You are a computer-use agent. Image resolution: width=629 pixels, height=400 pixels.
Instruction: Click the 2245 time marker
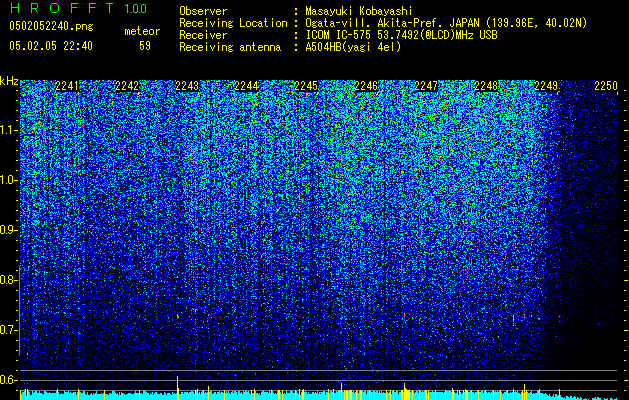point(306,86)
